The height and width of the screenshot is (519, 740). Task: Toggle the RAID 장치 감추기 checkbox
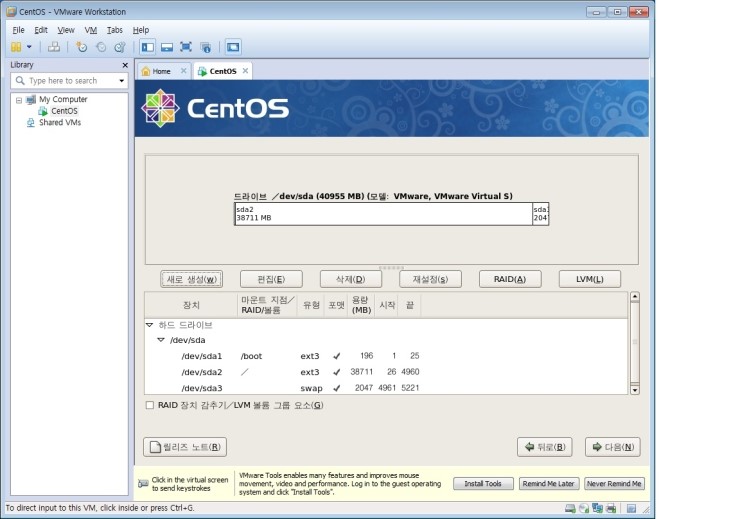click(x=150, y=405)
